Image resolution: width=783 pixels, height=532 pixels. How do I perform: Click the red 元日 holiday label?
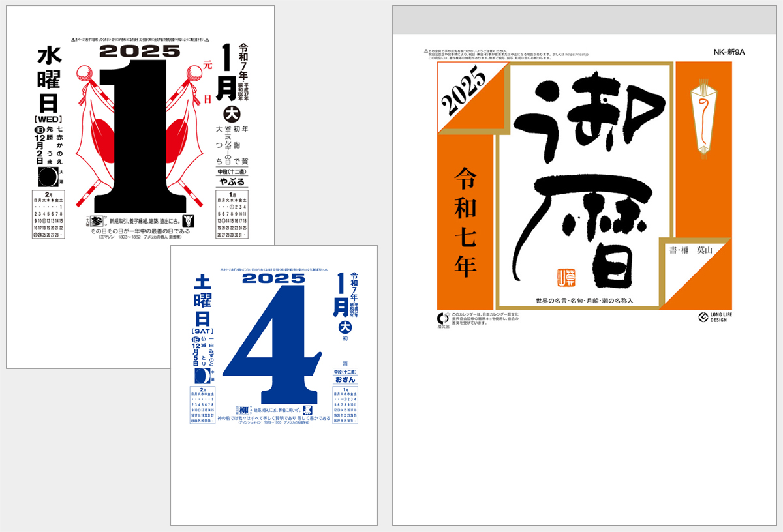pyautogui.click(x=208, y=83)
